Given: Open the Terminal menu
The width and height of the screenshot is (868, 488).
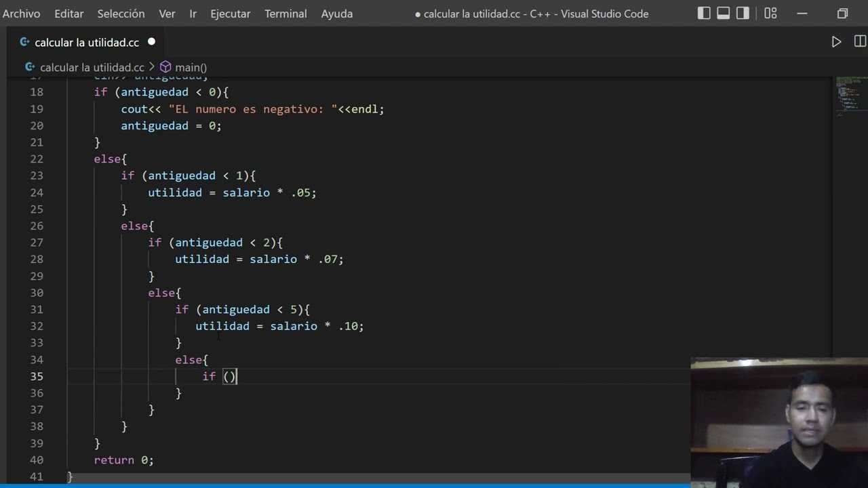Looking at the screenshot, I should 285,14.
